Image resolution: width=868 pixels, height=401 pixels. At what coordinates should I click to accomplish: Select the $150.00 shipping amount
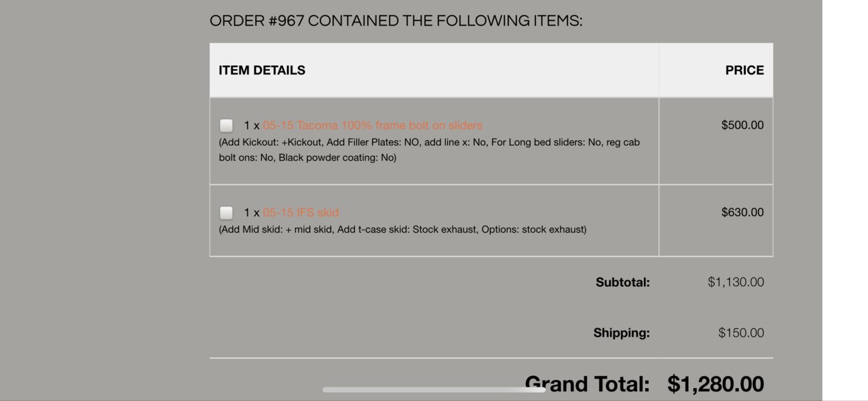click(741, 333)
